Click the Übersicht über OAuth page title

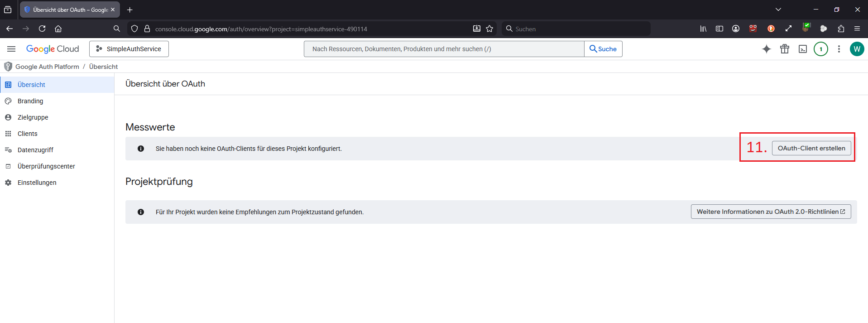[x=165, y=84]
